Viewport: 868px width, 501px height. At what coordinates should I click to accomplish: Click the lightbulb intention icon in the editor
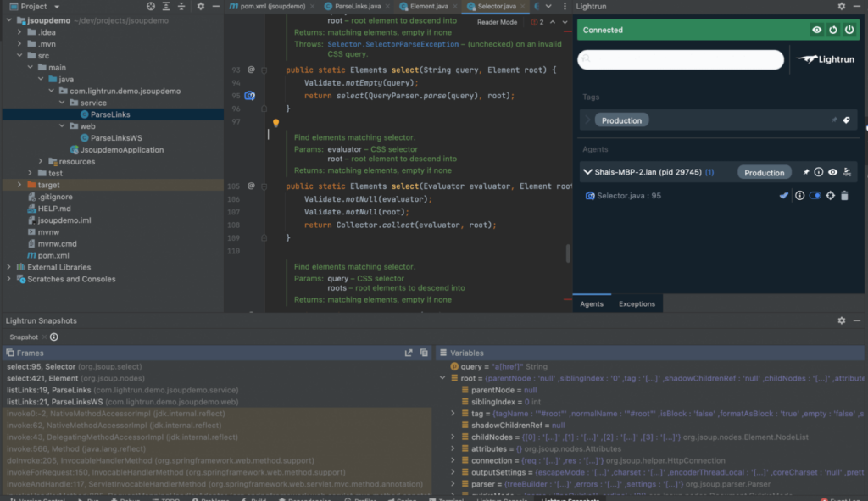point(276,123)
